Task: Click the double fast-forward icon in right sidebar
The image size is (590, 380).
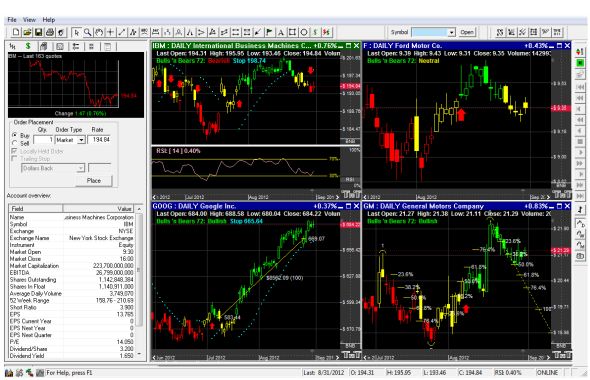Action: coord(580,163)
